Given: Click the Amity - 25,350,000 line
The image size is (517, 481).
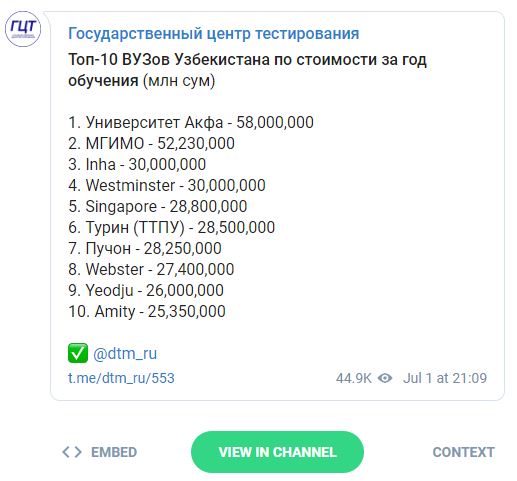Looking at the screenshot, I should tap(147, 311).
